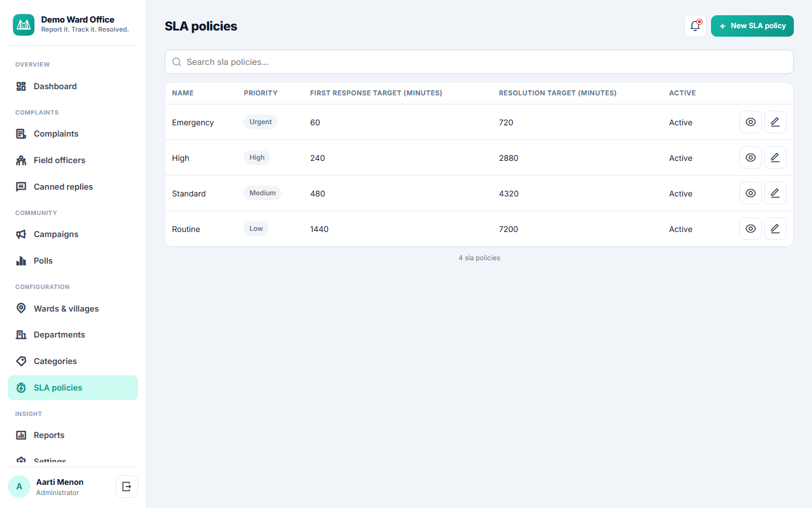
Task: Click the logout icon beside Aarti Menon
Action: 127,487
